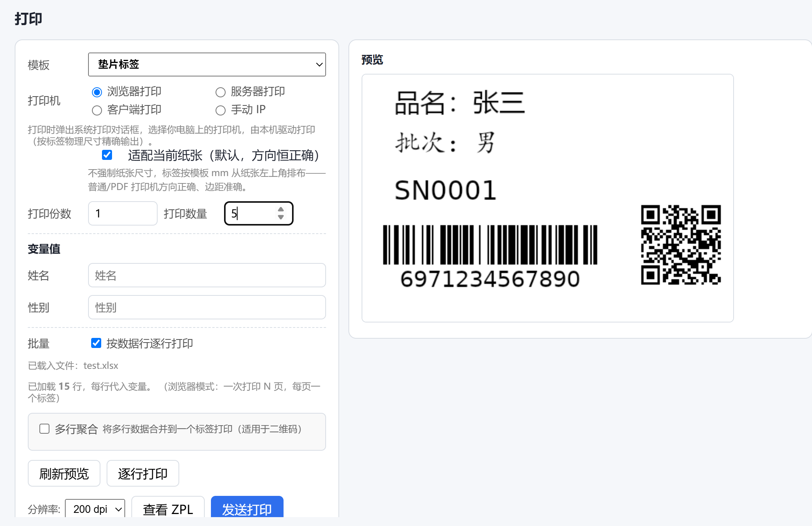812x526 pixels.
Task: Click the 品名：张三 preview text
Action: [460, 103]
